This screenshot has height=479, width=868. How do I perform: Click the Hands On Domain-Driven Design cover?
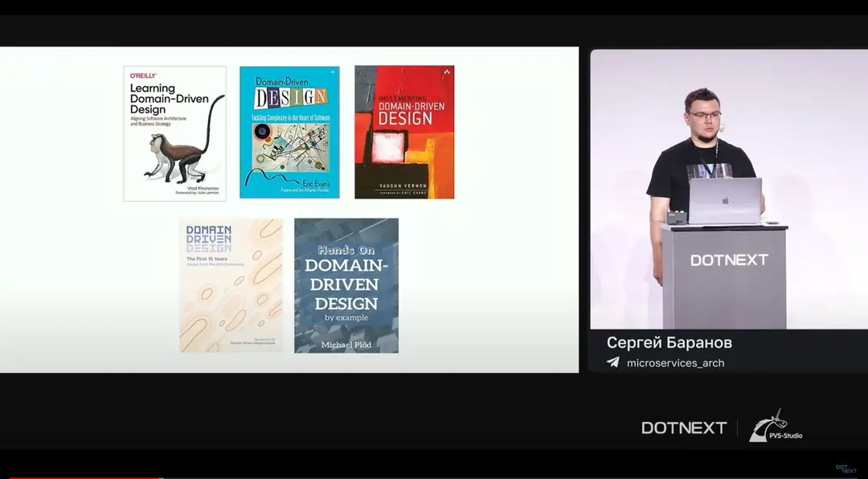[x=346, y=286]
